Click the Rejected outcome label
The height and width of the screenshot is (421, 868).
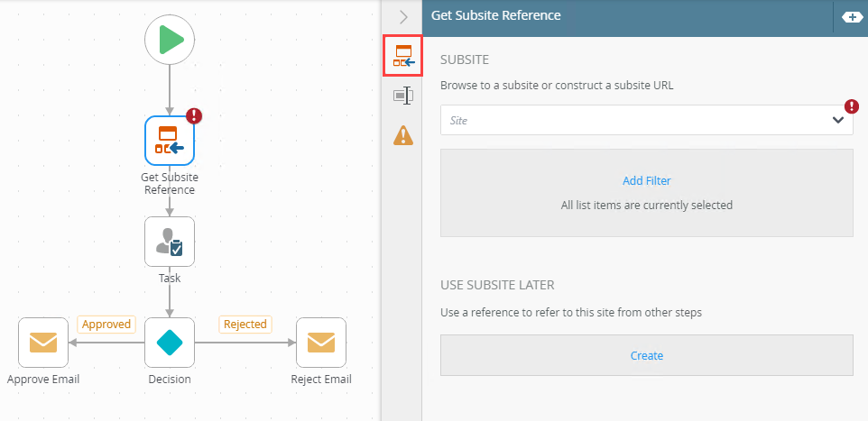(x=245, y=324)
